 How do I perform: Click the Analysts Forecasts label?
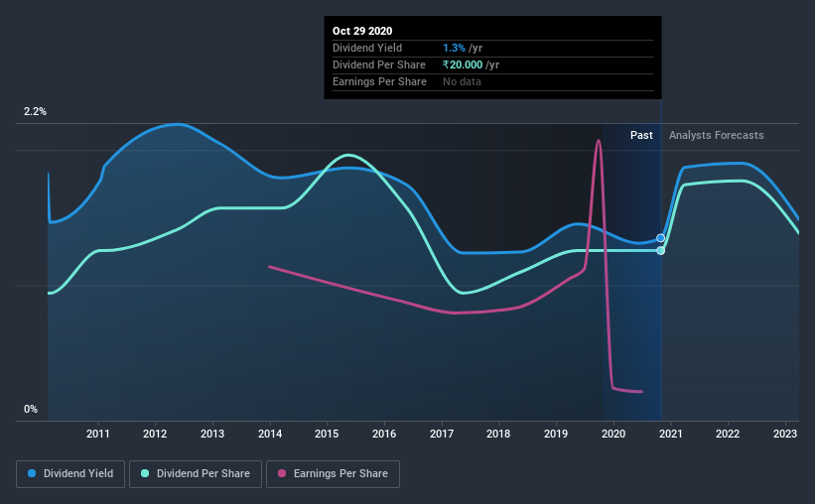(717, 135)
